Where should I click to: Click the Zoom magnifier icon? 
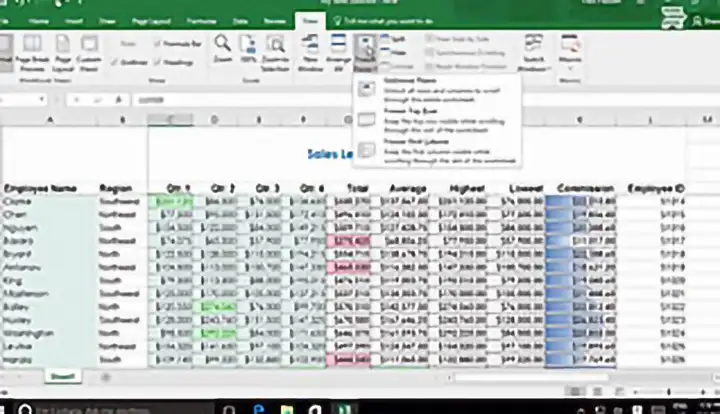pos(222,48)
